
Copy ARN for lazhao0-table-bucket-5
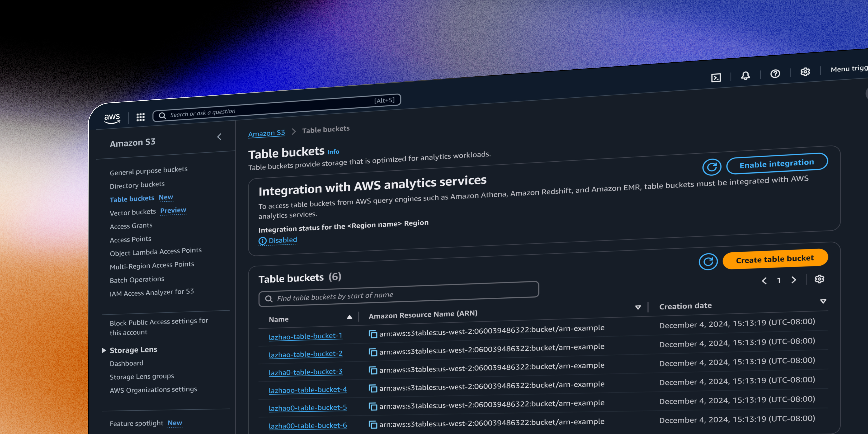pos(373,407)
